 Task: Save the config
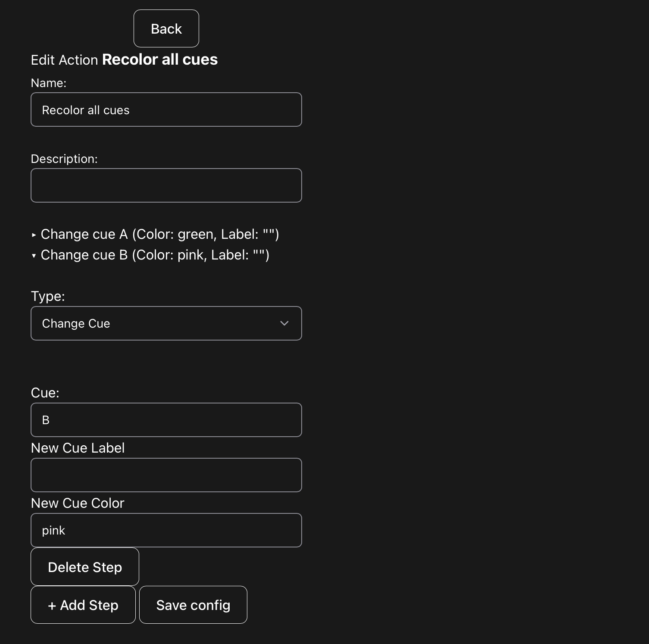click(x=193, y=605)
